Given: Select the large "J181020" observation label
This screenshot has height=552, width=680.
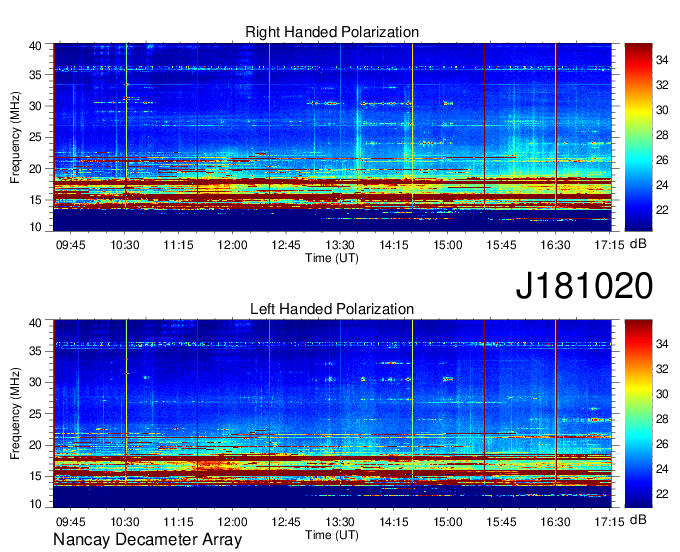Looking at the screenshot, I should (x=584, y=285).
